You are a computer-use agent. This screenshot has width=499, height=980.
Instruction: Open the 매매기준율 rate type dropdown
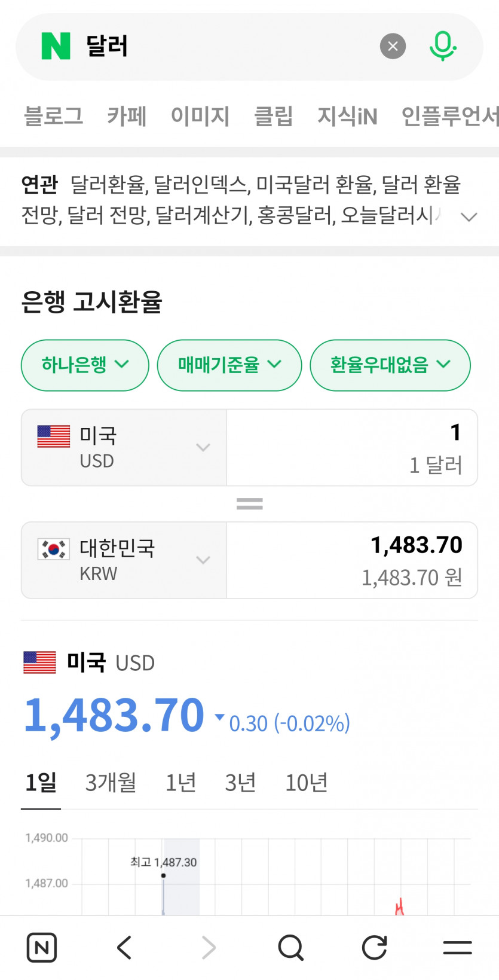[x=229, y=365]
